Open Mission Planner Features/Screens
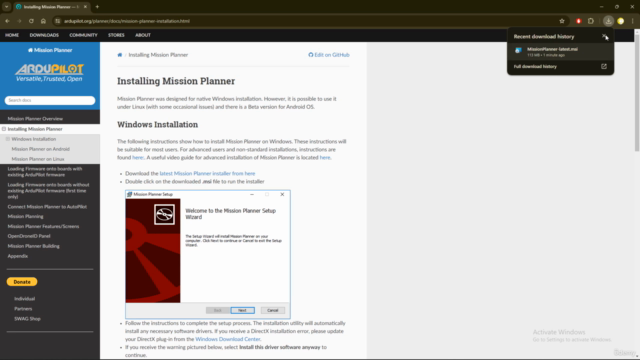The image size is (640, 360). [43, 227]
